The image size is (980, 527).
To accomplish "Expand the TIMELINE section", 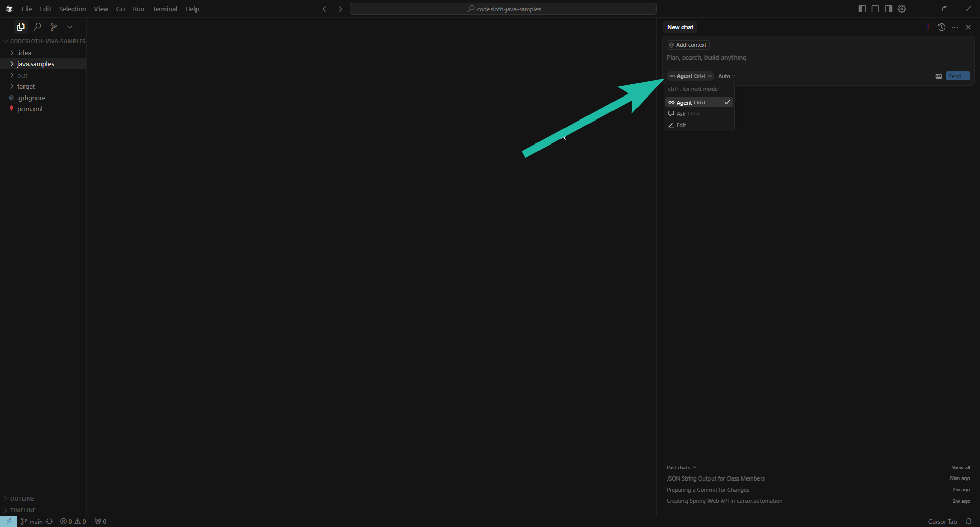I will point(43,510).
